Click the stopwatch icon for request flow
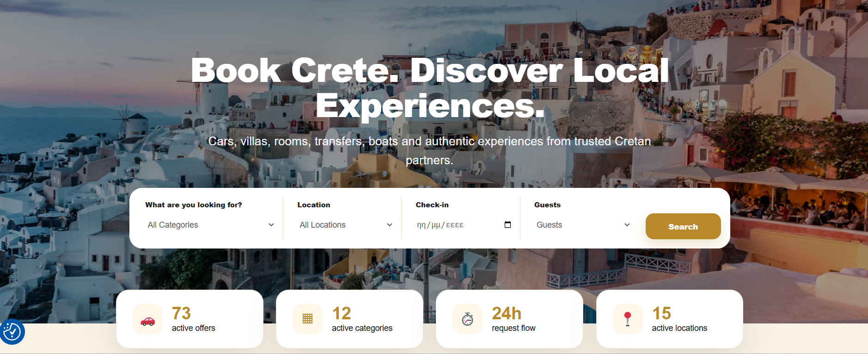The width and height of the screenshot is (868, 354). 468,319
